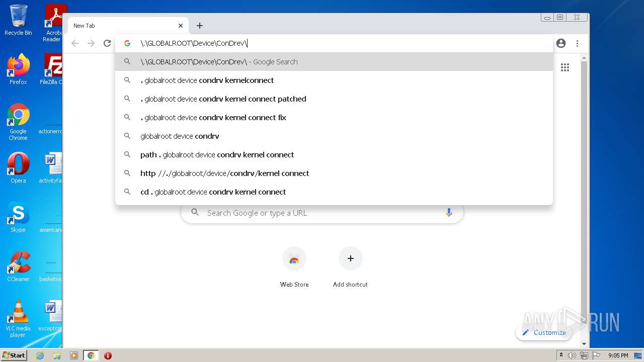The width and height of the screenshot is (644, 362).
Task: Open FileZilla desktop icon
Action: click(51, 69)
